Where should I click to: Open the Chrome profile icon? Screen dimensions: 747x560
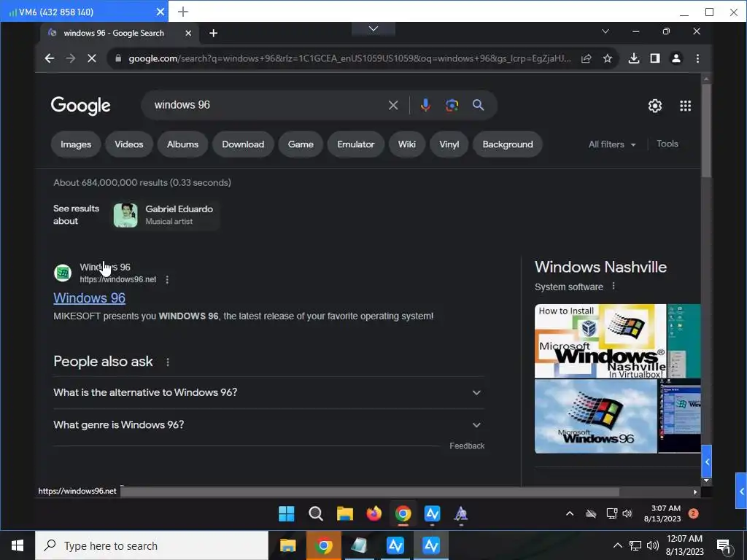[676, 58]
